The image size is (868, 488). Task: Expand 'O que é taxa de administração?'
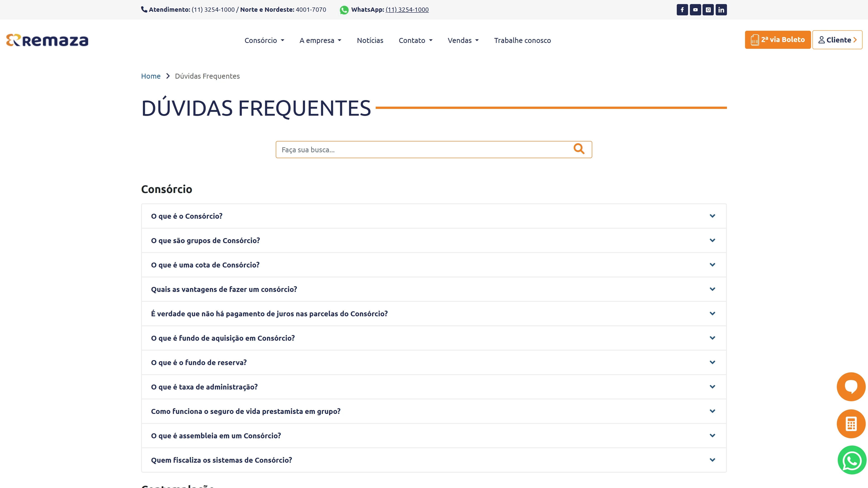pyautogui.click(x=434, y=387)
